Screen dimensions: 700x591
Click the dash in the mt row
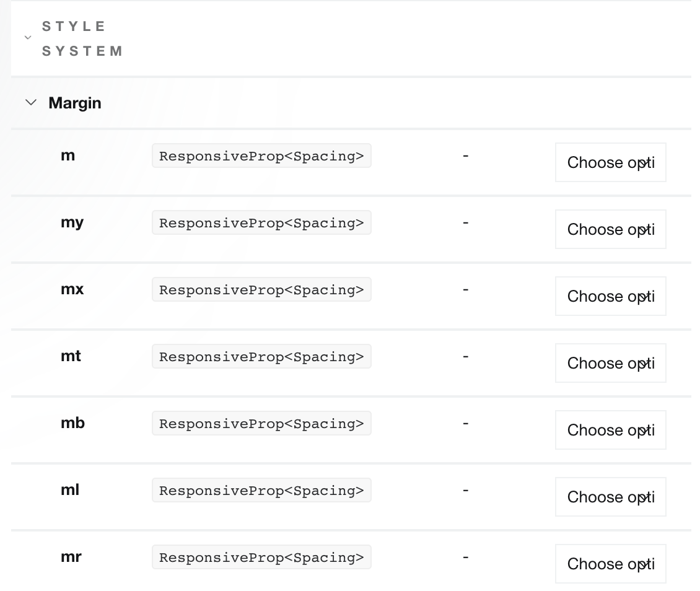tap(465, 356)
